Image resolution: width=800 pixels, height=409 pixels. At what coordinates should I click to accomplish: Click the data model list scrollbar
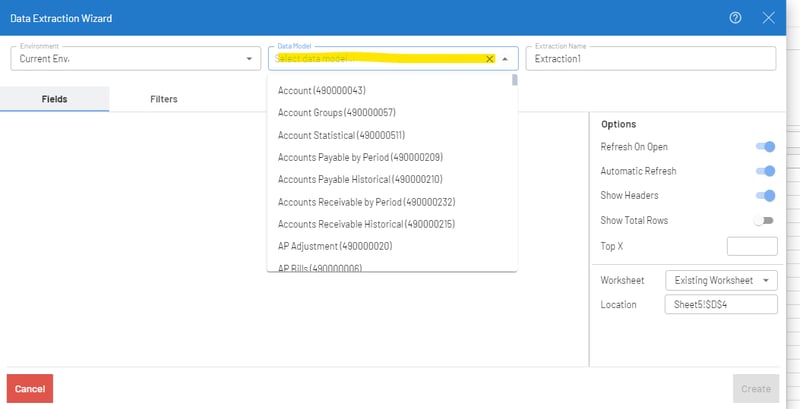(x=514, y=81)
